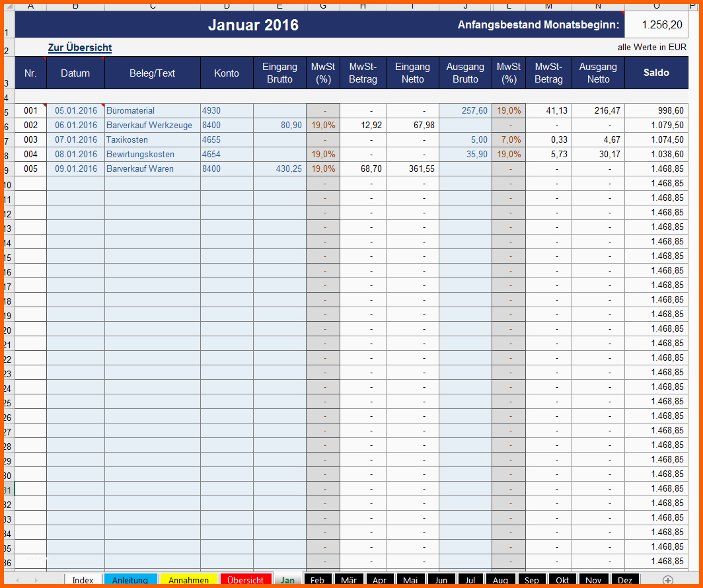This screenshot has width=703, height=588.
Task: Click the Ausgang Brutto cell 257,60
Action: (x=465, y=110)
